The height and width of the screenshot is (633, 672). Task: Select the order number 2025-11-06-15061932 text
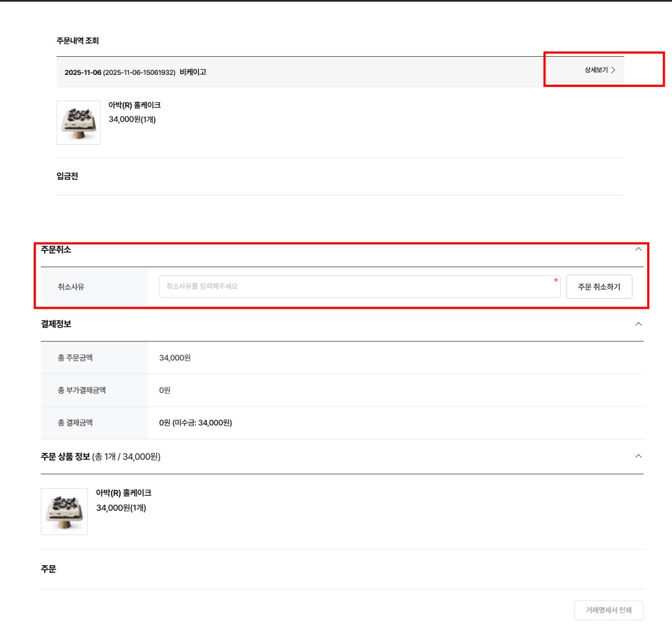pyautogui.click(x=139, y=73)
